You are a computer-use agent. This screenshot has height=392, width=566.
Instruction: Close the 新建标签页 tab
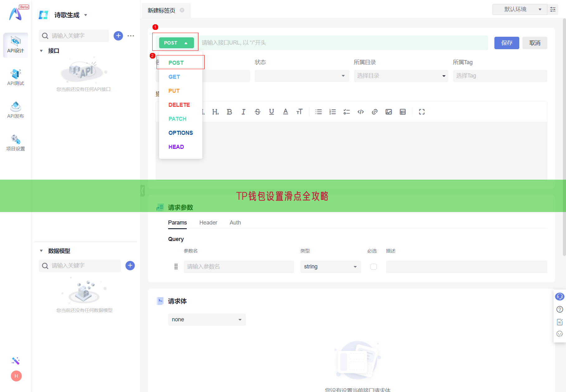[182, 10]
